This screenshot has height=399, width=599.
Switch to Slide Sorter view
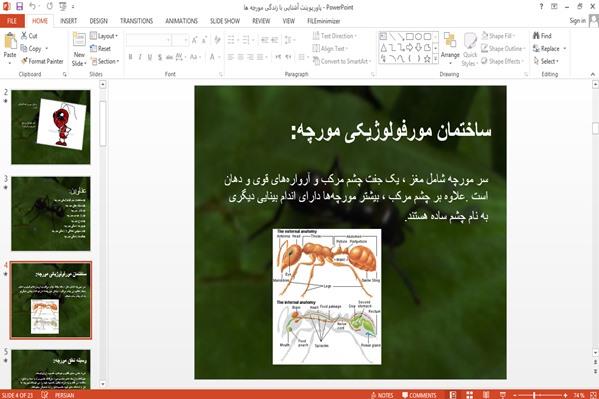click(x=469, y=395)
